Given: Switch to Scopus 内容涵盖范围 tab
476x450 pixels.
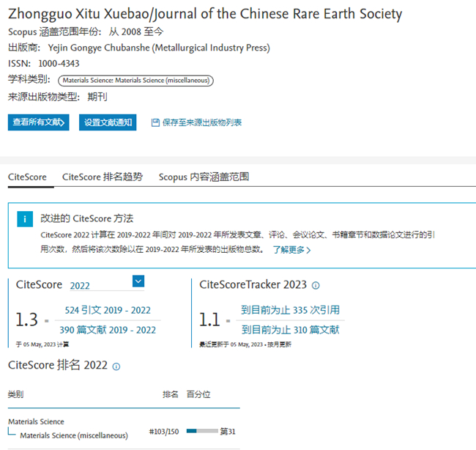Looking at the screenshot, I should (204, 177).
